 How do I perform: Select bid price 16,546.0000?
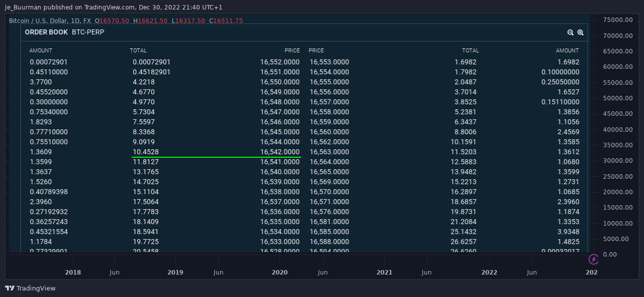coord(280,122)
